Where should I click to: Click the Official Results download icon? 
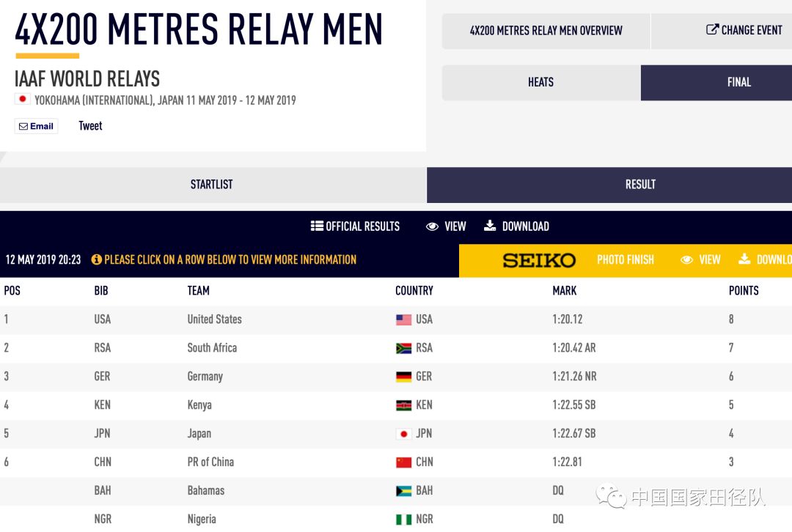[x=490, y=226]
